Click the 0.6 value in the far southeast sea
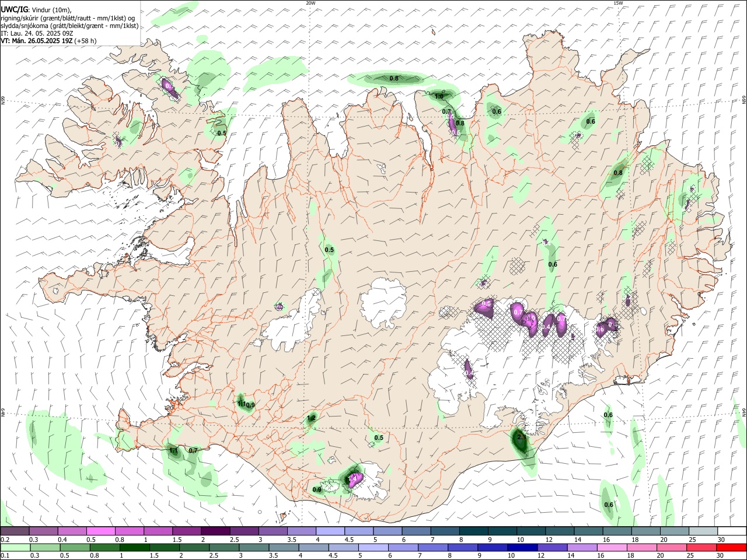 point(609,505)
